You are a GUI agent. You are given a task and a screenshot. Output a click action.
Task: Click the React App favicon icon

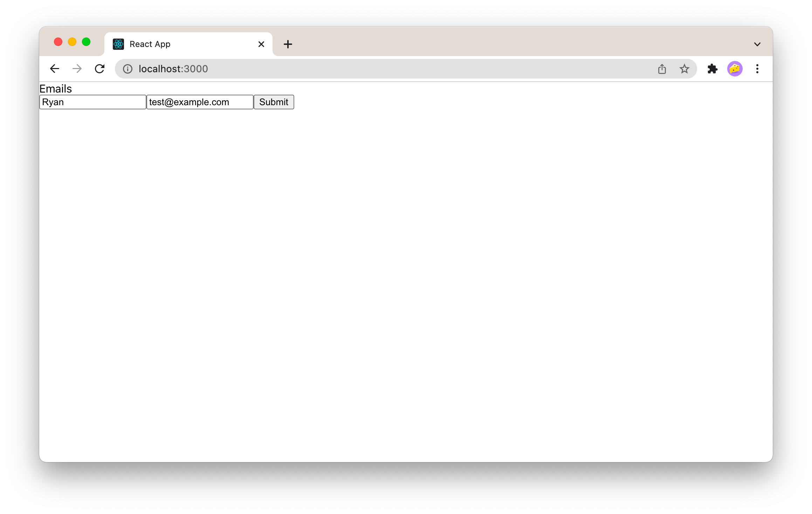[118, 44]
